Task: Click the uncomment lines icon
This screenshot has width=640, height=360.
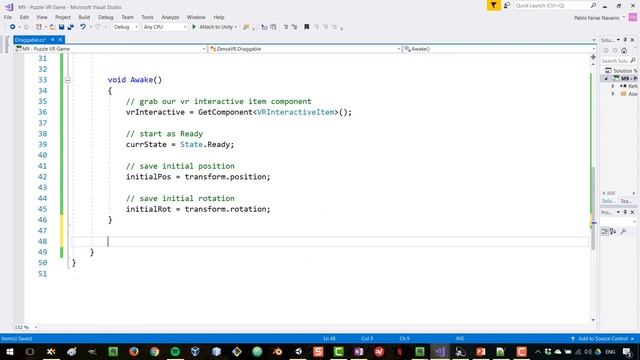Action: (294, 27)
